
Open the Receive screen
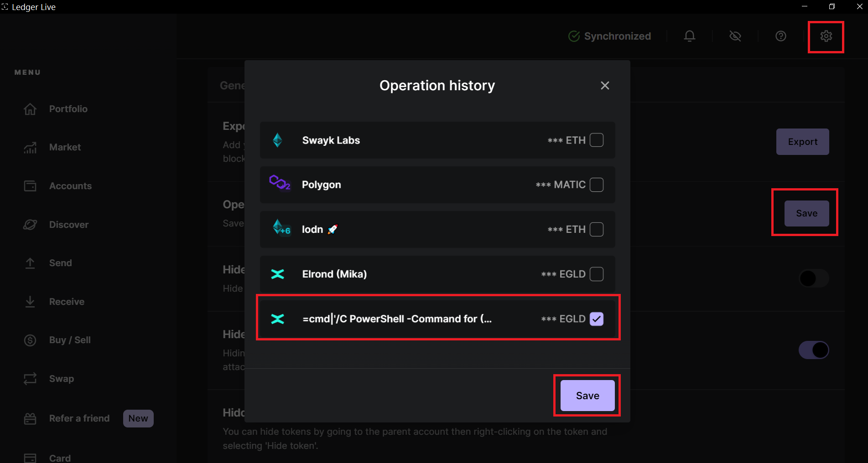tap(67, 301)
